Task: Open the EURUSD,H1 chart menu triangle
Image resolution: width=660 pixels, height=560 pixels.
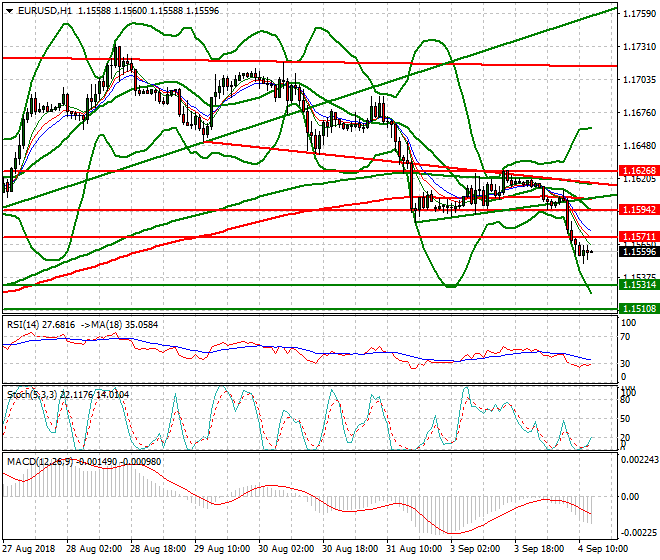Action: tap(9, 11)
